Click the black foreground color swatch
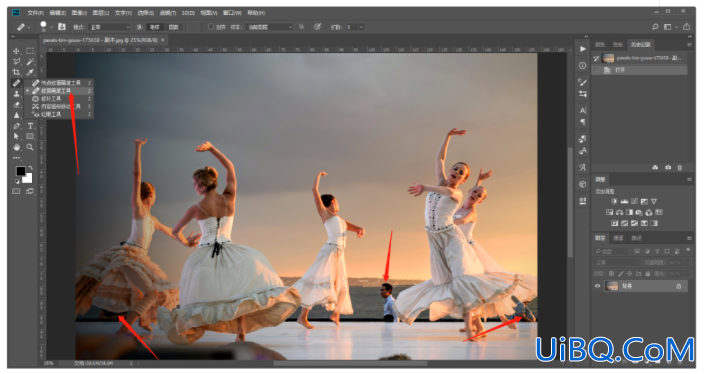This screenshot has height=374, width=705. [21, 171]
